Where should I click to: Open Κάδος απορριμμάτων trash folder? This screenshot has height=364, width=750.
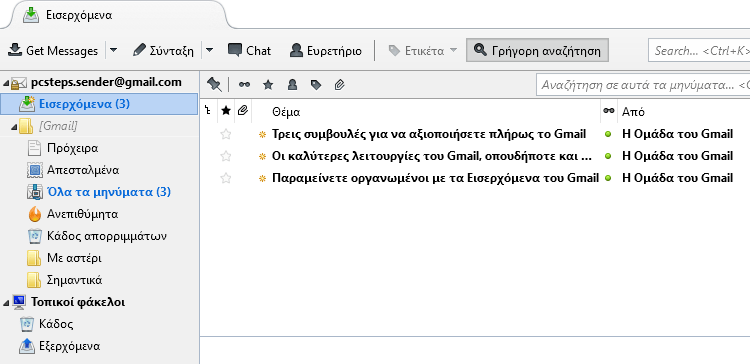107,236
